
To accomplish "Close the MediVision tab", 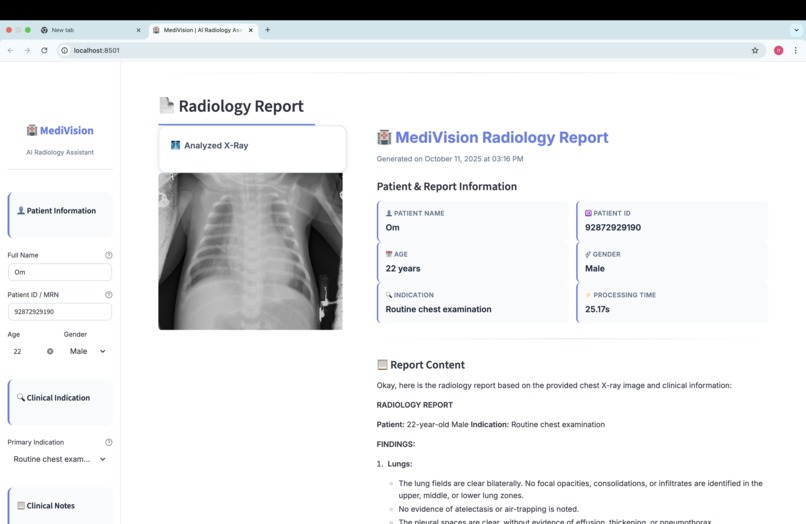I will coord(251,30).
